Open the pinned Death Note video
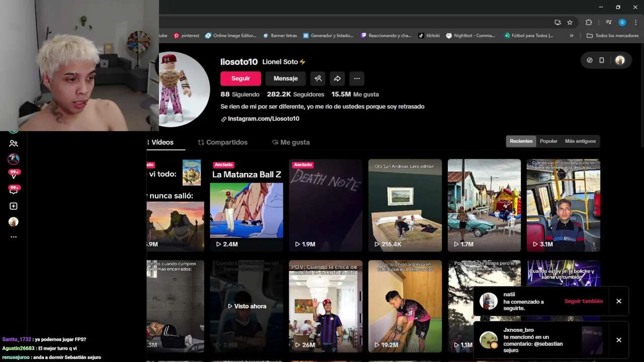644x362 pixels. (x=326, y=205)
